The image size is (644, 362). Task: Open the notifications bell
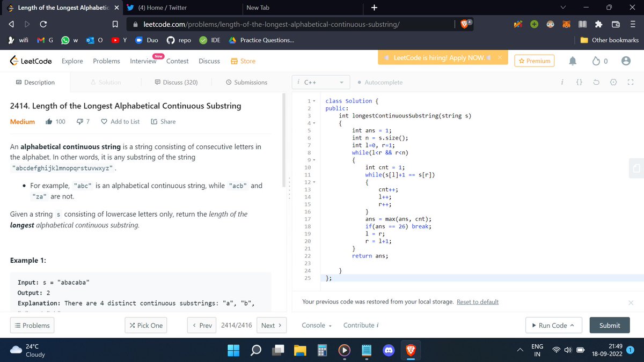click(573, 61)
